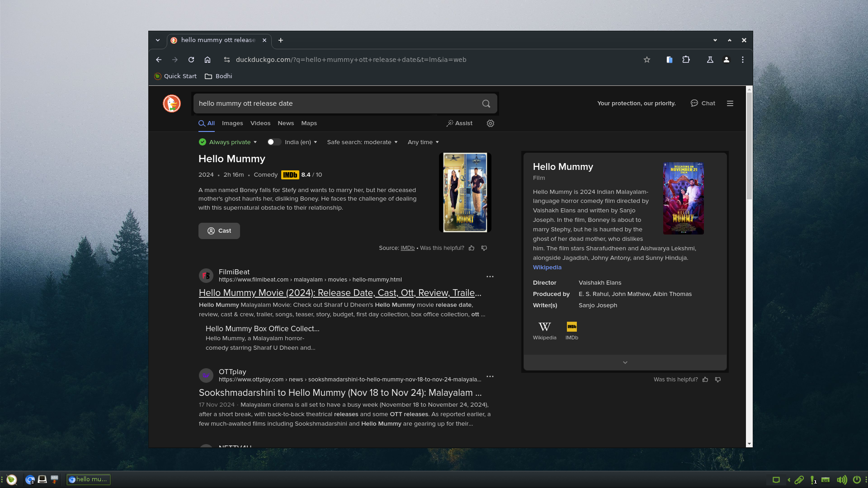
Task: Click the Chrome Labs flask icon
Action: click(710, 60)
